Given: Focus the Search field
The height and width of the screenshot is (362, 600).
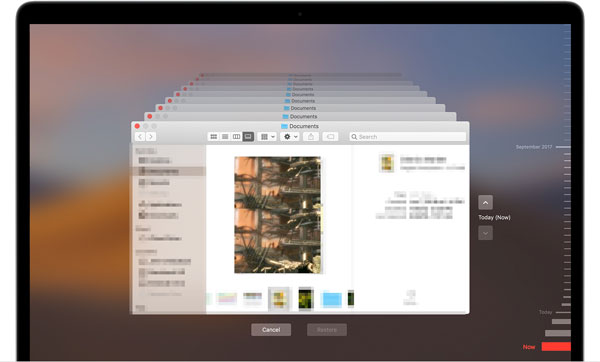Looking at the screenshot, I should click(408, 137).
